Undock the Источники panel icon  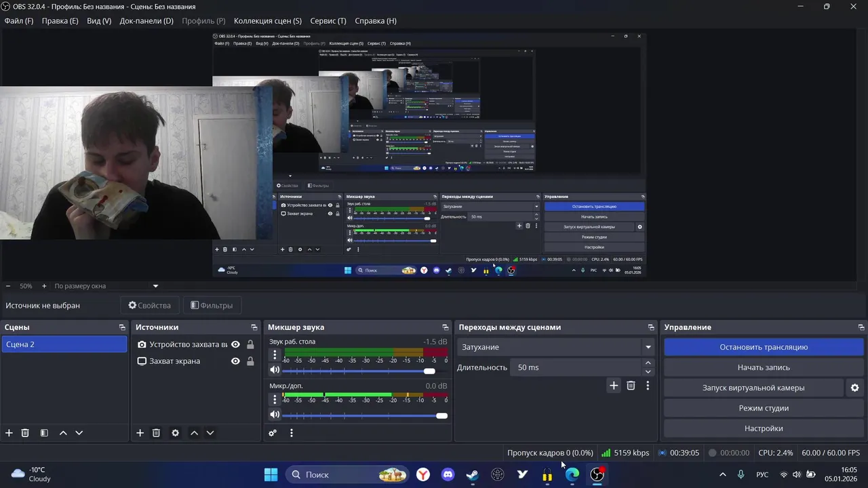pos(254,327)
